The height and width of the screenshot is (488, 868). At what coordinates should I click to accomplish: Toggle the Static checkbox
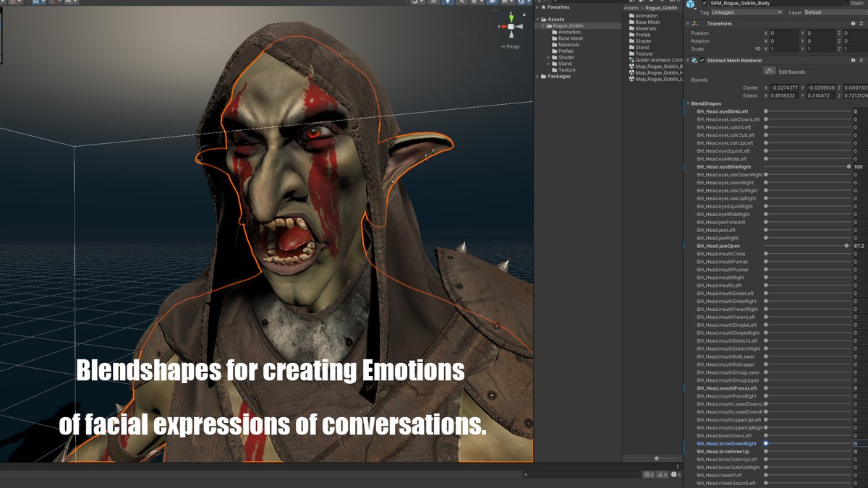(847, 3)
